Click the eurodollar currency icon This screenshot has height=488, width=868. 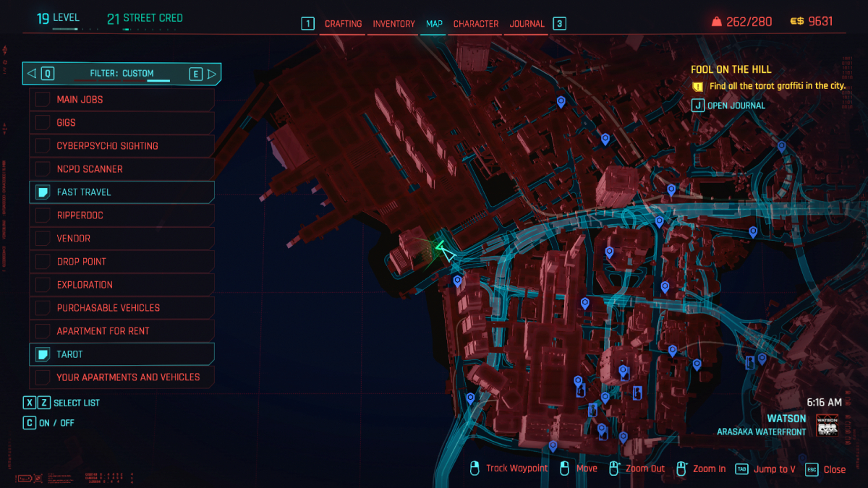[x=796, y=22]
